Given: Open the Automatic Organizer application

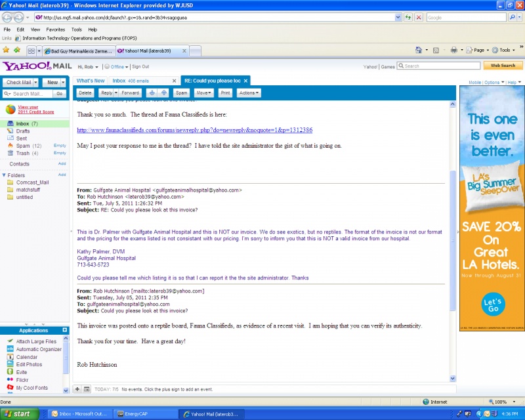Looking at the screenshot, I should pos(39,349).
